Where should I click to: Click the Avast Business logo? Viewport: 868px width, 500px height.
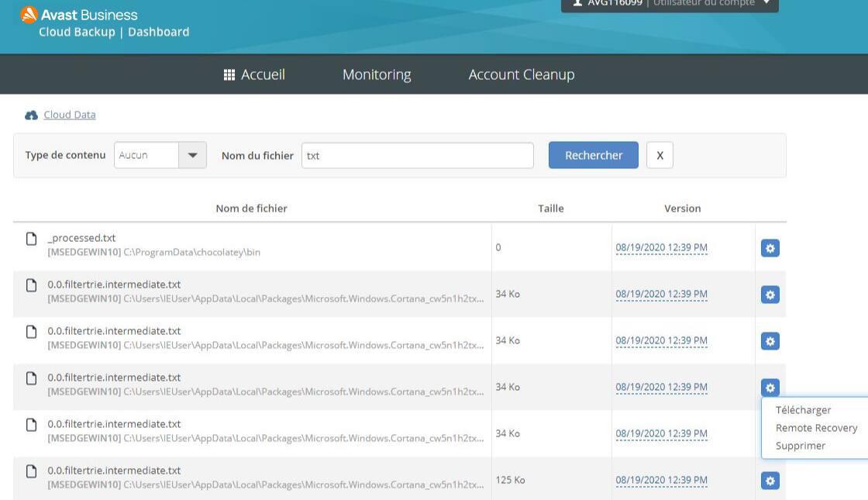[29, 15]
